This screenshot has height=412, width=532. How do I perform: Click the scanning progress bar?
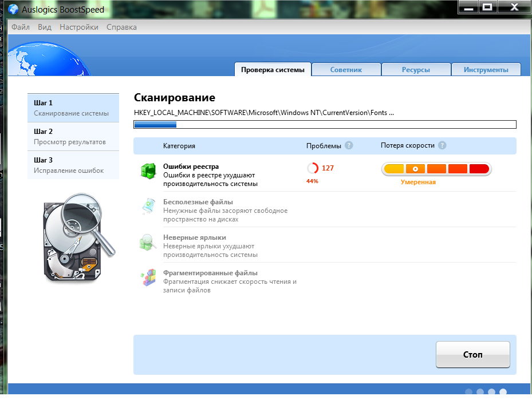325,124
